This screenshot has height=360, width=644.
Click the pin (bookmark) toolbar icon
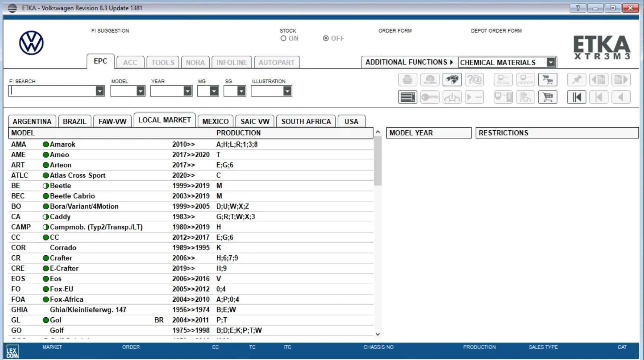tap(576, 79)
